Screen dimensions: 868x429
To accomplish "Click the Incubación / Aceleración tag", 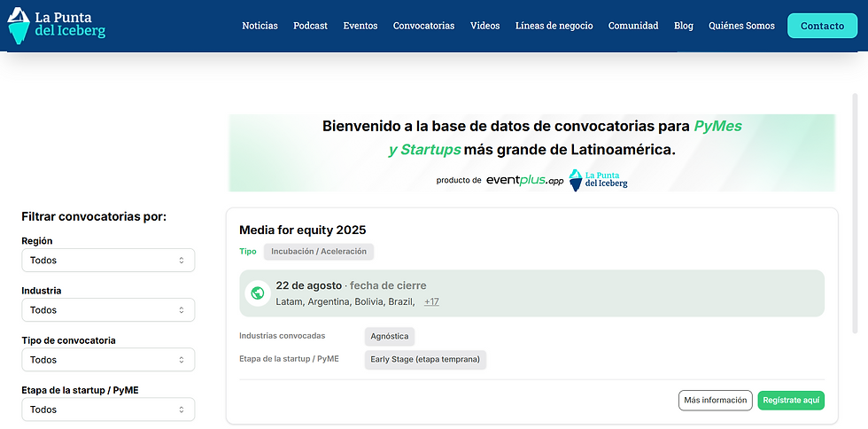I will pos(319,252).
